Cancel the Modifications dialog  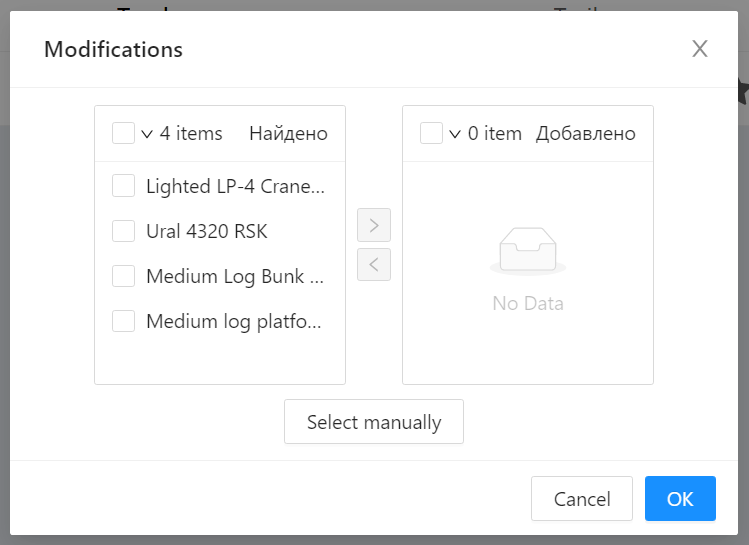coord(582,499)
